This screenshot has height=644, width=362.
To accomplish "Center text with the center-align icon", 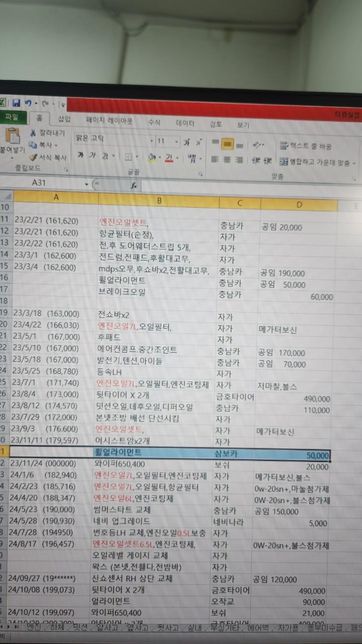I will tap(227, 159).
